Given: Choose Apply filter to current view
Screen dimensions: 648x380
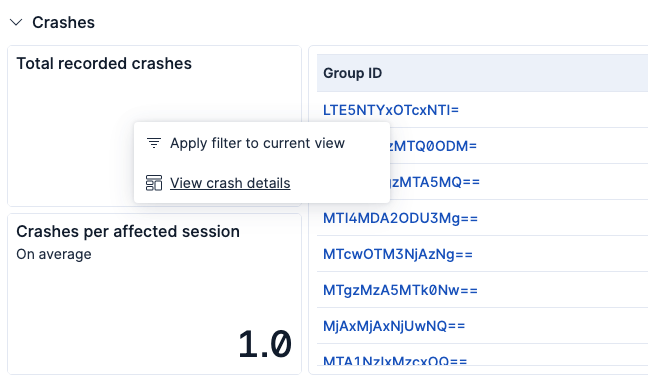Looking at the screenshot, I should [x=257, y=143].
